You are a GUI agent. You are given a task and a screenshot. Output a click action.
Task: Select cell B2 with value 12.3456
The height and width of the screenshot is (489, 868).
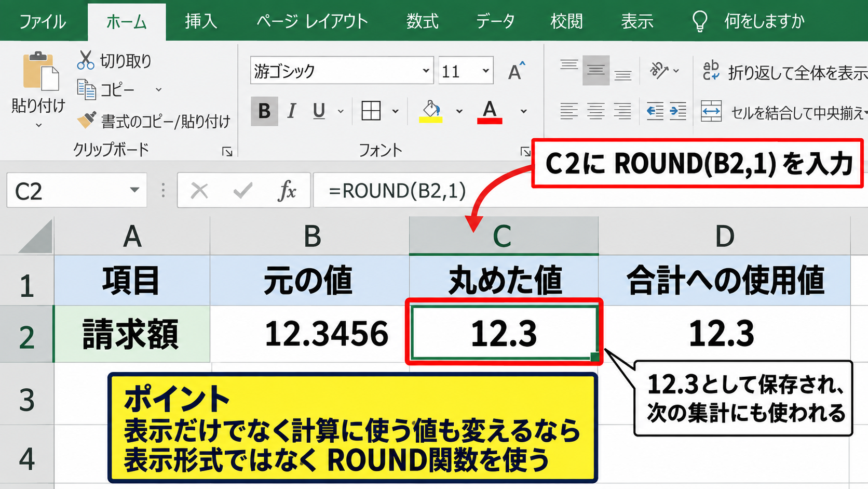coord(310,334)
